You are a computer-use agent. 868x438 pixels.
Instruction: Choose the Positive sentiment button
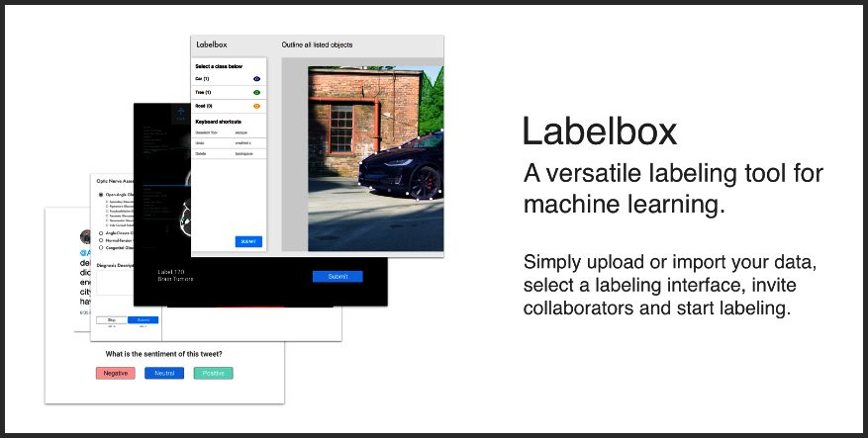point(213,374)
